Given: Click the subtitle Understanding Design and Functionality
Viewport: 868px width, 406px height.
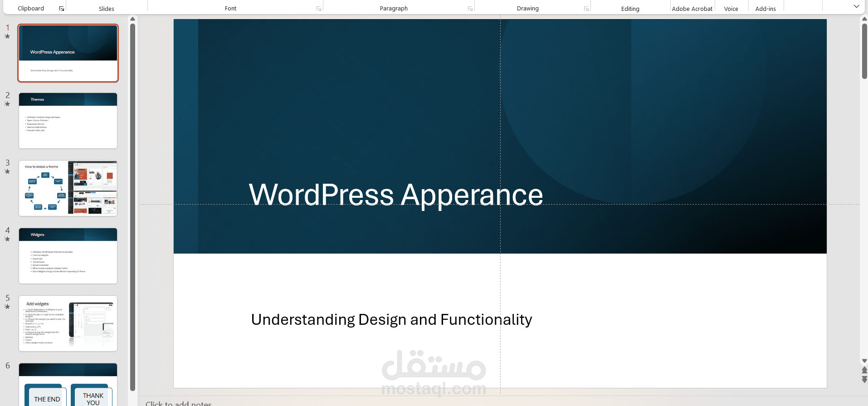Looking at the screenshot, I should pyautogui.click(x=392, y=320).
